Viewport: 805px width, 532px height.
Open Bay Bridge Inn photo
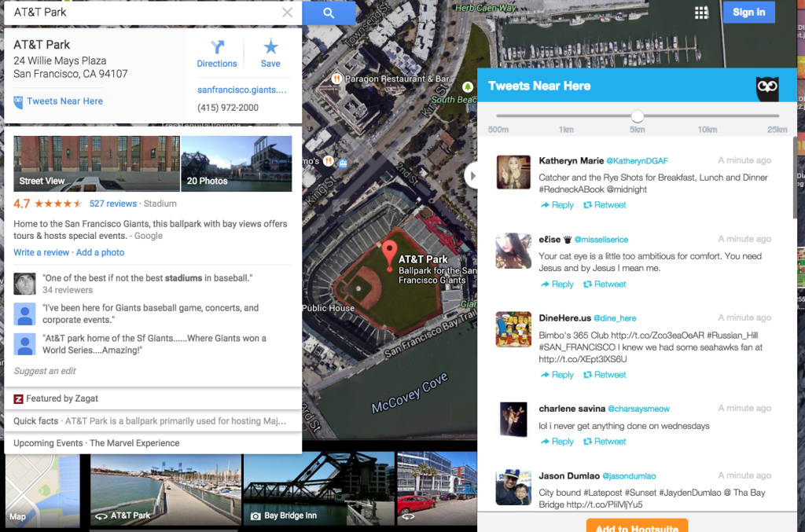[319, 490]
